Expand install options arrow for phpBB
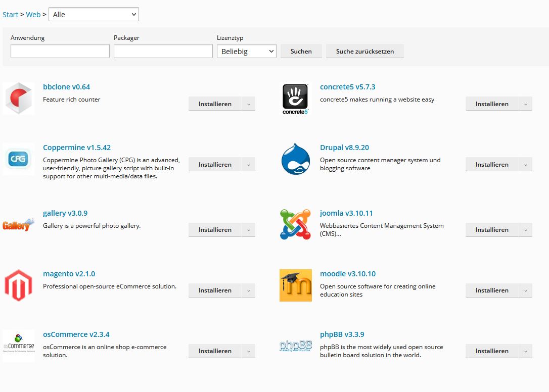This screenshot has height=392, width=549. coord(526,351)
